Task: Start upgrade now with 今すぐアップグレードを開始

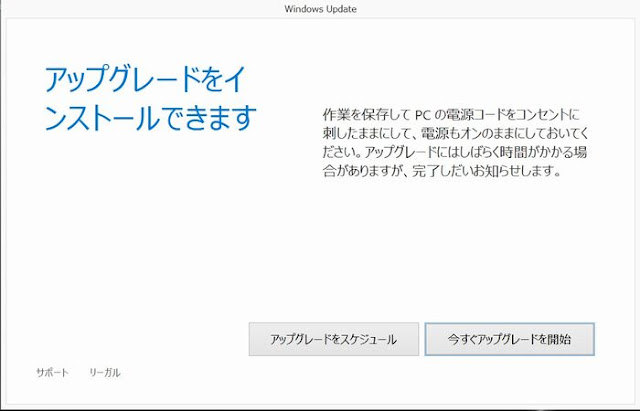Action: pos(509,339)
